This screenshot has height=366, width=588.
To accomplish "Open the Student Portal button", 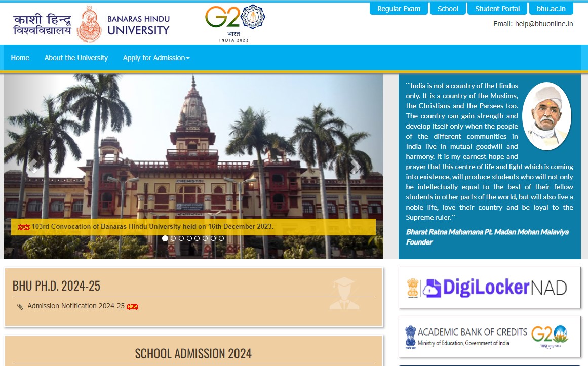I will coord(497,9).
